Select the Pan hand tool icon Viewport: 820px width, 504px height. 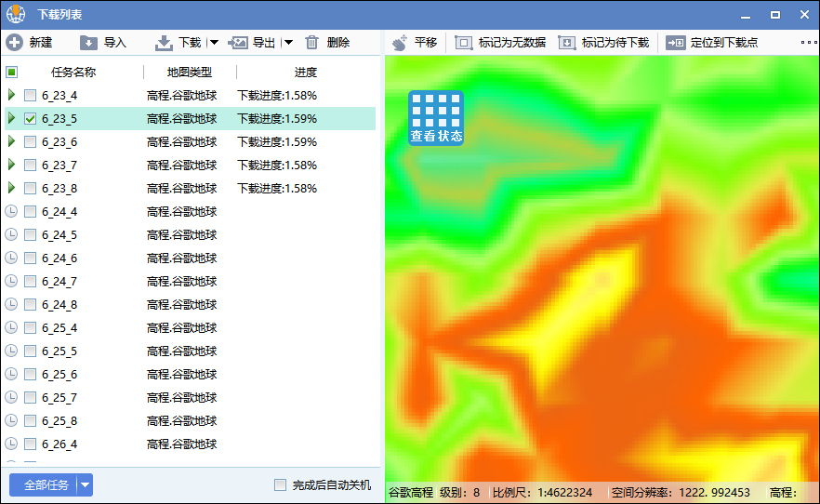coord(400,43)
